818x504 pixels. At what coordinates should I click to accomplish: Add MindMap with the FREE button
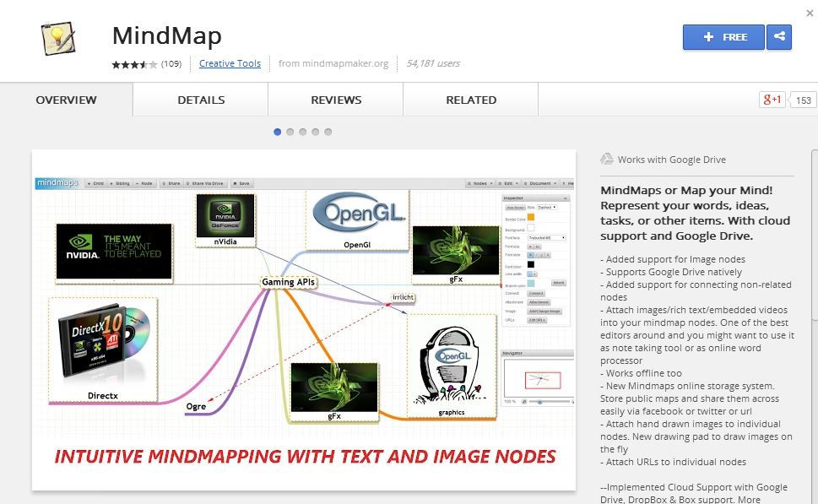click(x=723, y=37)
